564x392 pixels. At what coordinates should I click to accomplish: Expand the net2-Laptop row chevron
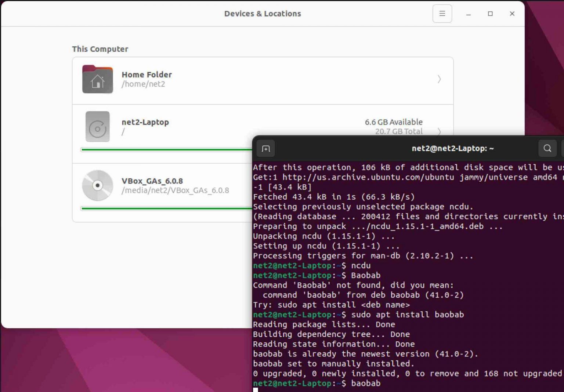(x=439, y=131)
